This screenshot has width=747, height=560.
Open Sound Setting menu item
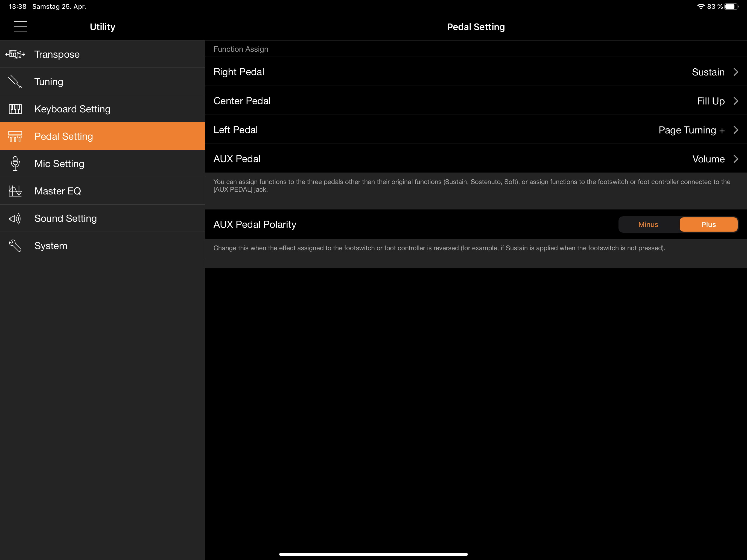pyautogui.click(x=66, y=218)
